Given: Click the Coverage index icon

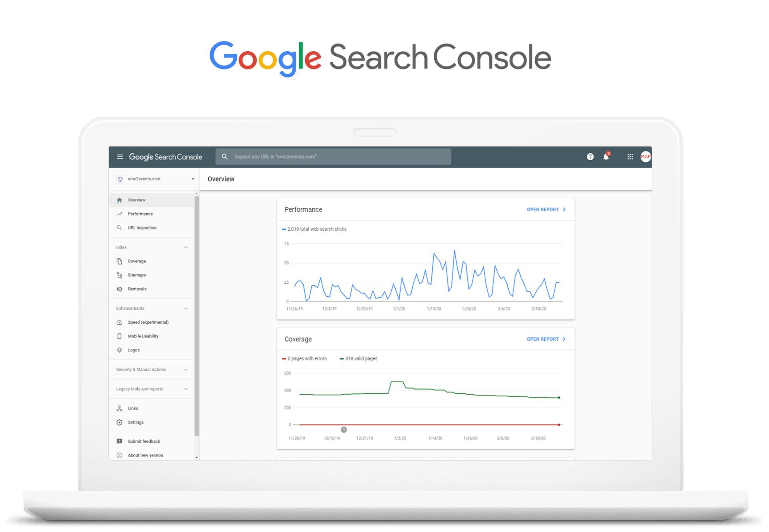Looking at the screenshot, I should (119, 261).
